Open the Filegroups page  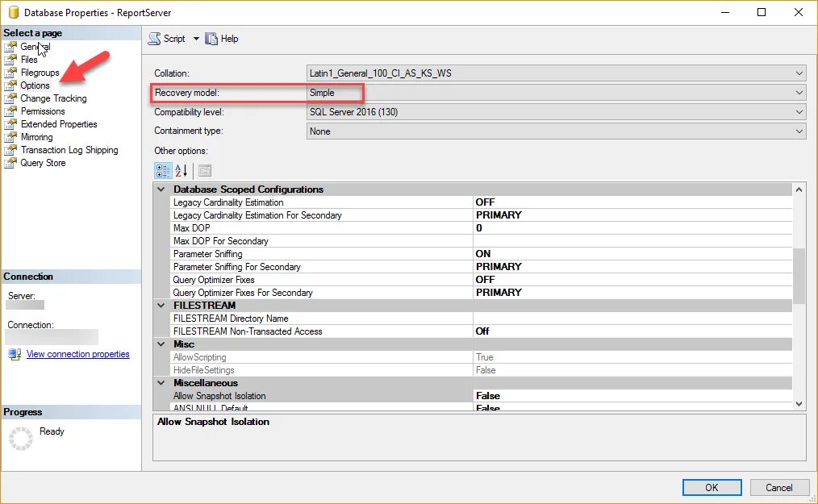[40, 73]
